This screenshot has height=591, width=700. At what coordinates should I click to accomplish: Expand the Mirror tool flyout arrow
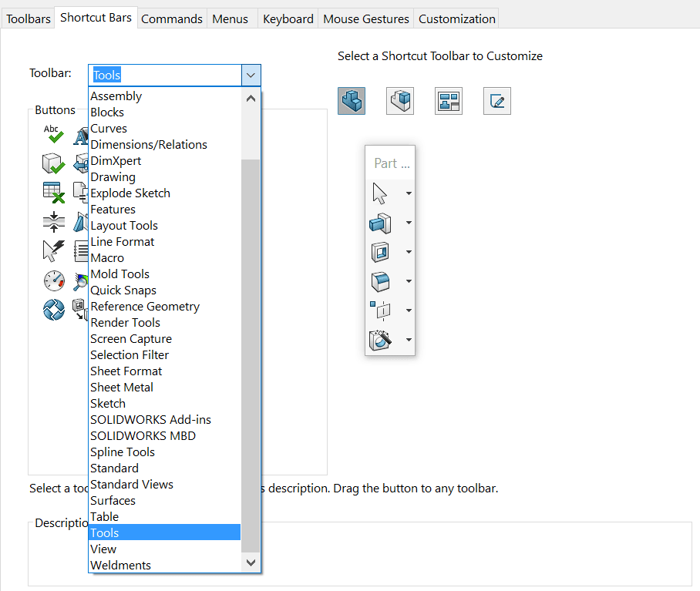pos(409,311)
